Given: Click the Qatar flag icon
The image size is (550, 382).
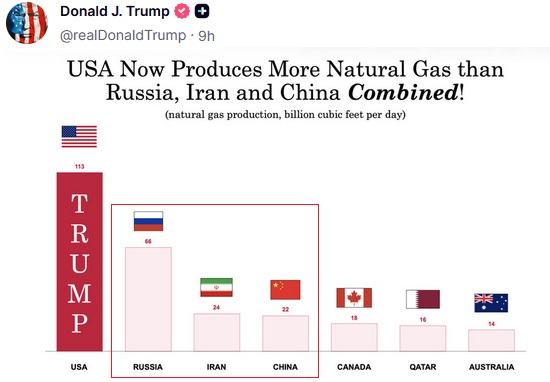Looking at the screenshot, I should click(423, 299).
